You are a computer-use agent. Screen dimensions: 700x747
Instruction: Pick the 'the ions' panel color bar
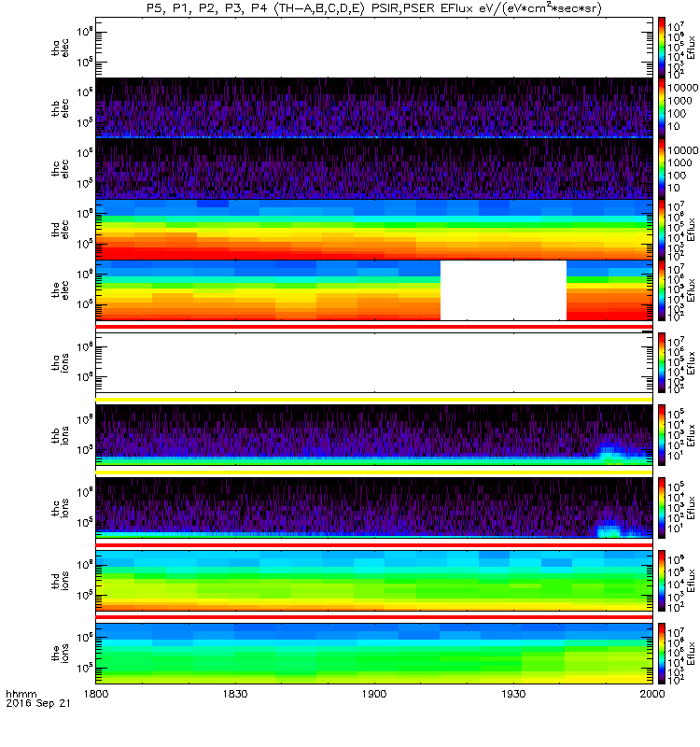pyautogui.click(x=662, y=654)
